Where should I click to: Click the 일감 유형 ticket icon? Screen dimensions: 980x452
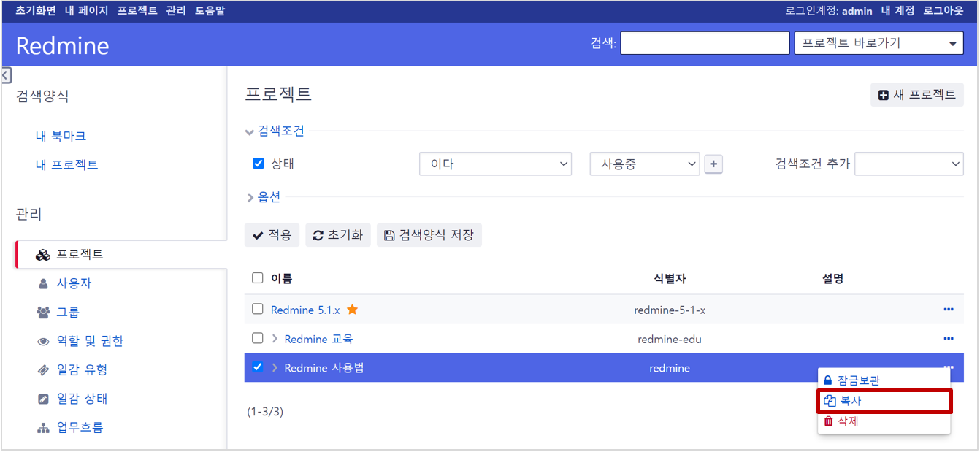(42, 370)
